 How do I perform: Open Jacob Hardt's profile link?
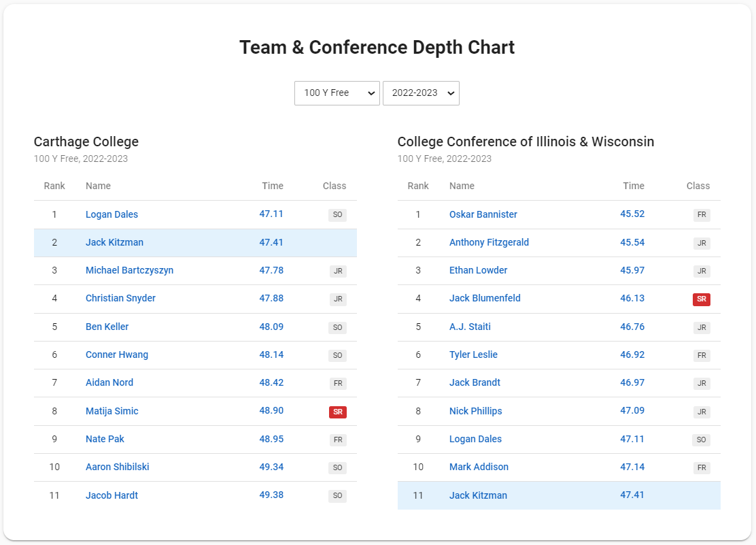click(x=112, y=496)
